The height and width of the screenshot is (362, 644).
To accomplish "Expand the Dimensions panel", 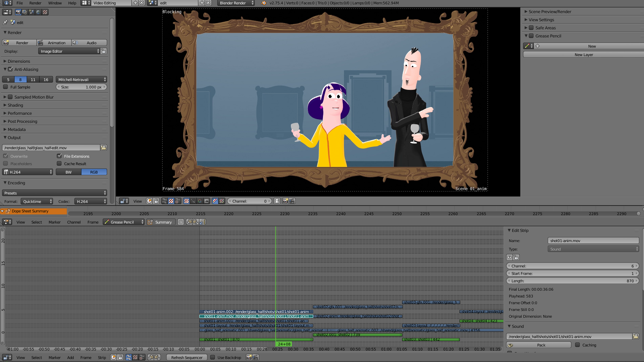I will click(x=19, y=61).
